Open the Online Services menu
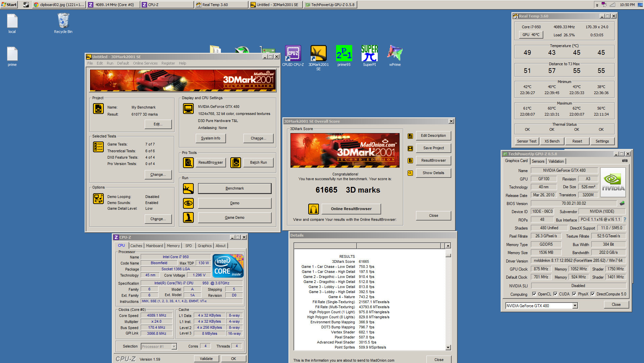 click(145, 63)
